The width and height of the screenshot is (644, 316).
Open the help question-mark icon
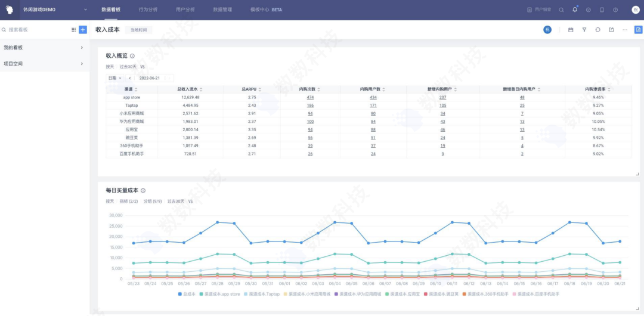click(615, 10)
